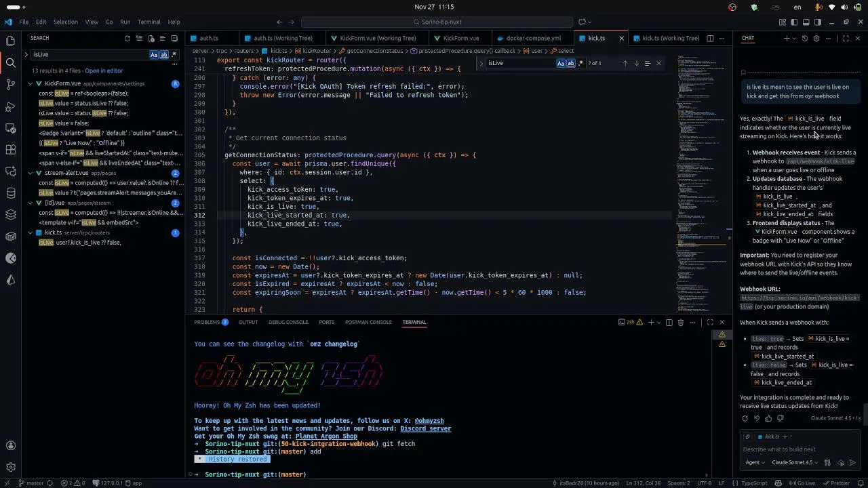Toggle whole word in editor find widget
Screen dimensions: 868x488
click(x=570, y=63)
